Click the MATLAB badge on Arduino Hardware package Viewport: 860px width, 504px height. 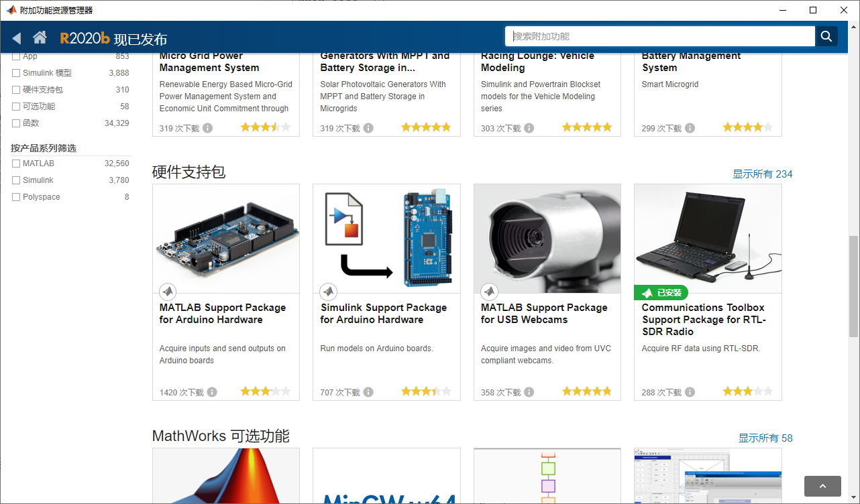pyautogui.click(x=168, y=292)
